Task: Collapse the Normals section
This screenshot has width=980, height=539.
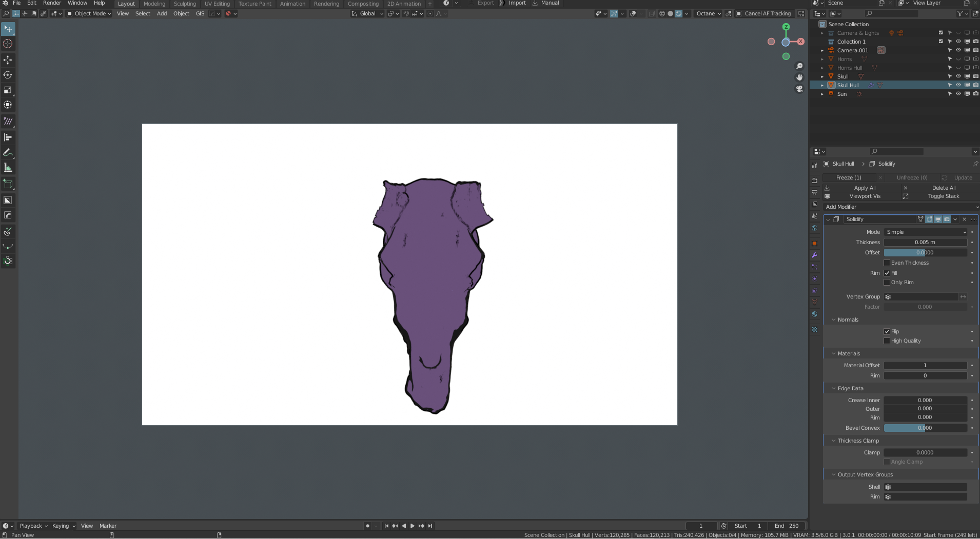Action: 833,320
